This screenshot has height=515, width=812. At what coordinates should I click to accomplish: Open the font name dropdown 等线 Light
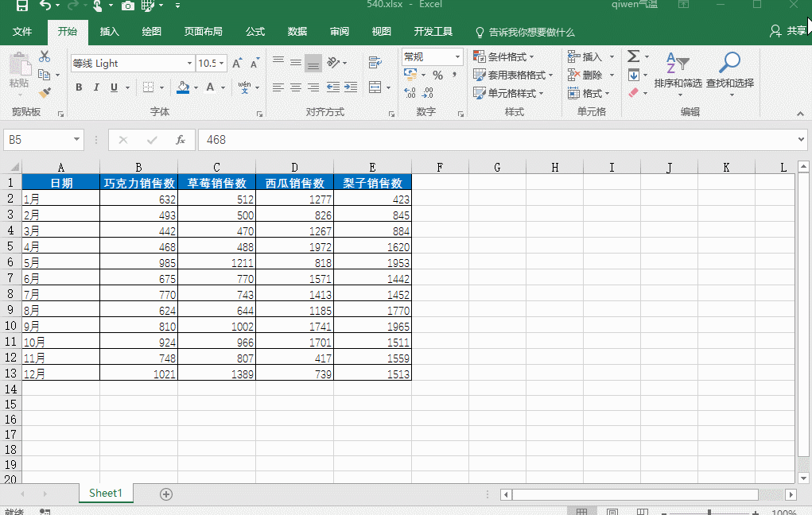pos(189,64)
